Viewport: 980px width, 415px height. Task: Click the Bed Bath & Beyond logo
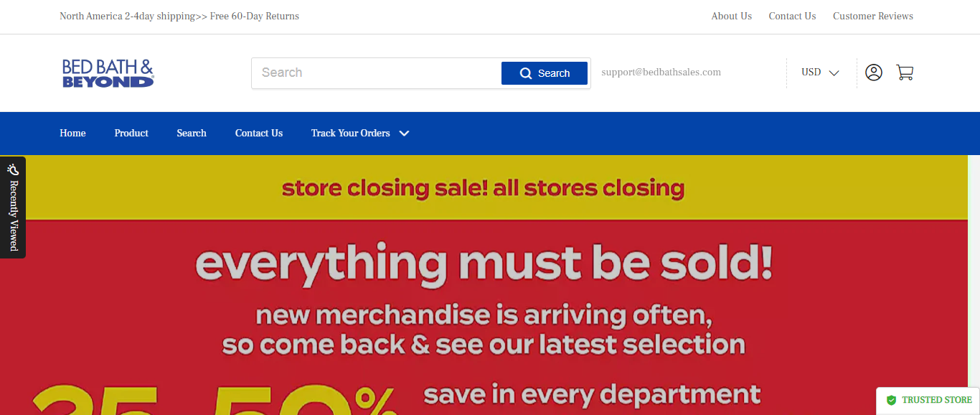(x=108, y=73)
